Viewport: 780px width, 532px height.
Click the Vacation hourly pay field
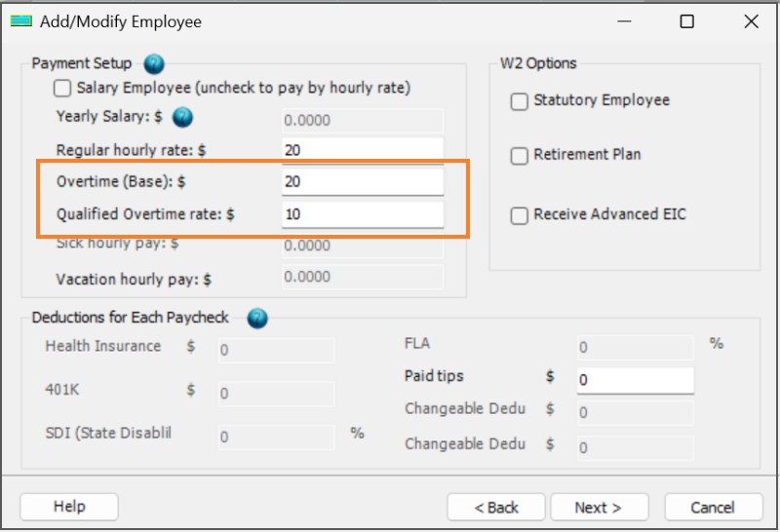click(x=362, y=277)
